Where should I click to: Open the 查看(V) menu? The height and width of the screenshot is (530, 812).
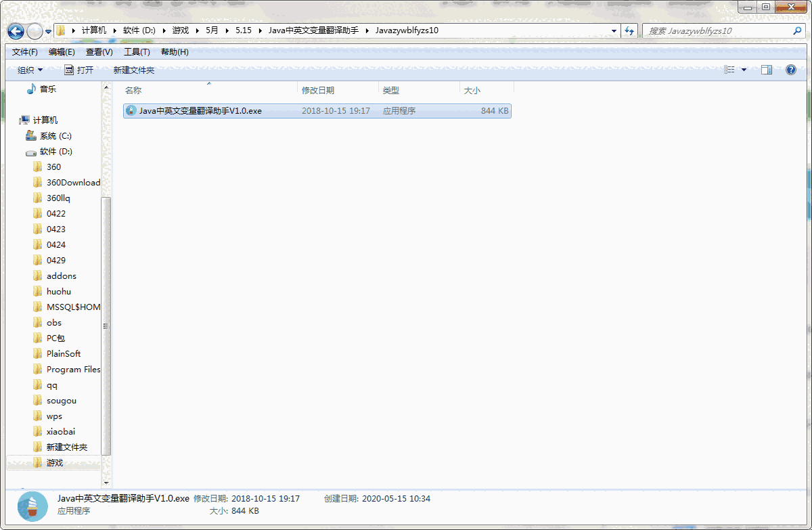pyautogui.click(x=98, y=51)
